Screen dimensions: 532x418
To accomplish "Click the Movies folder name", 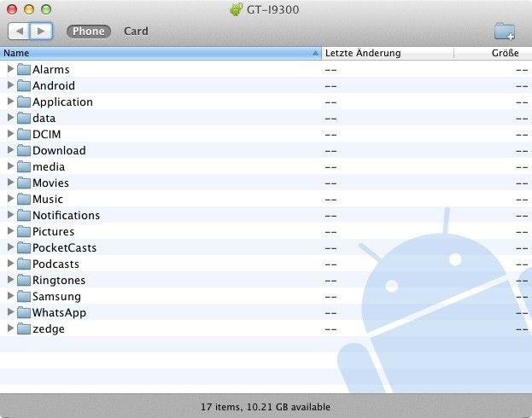I will click(x=50, y=183).
